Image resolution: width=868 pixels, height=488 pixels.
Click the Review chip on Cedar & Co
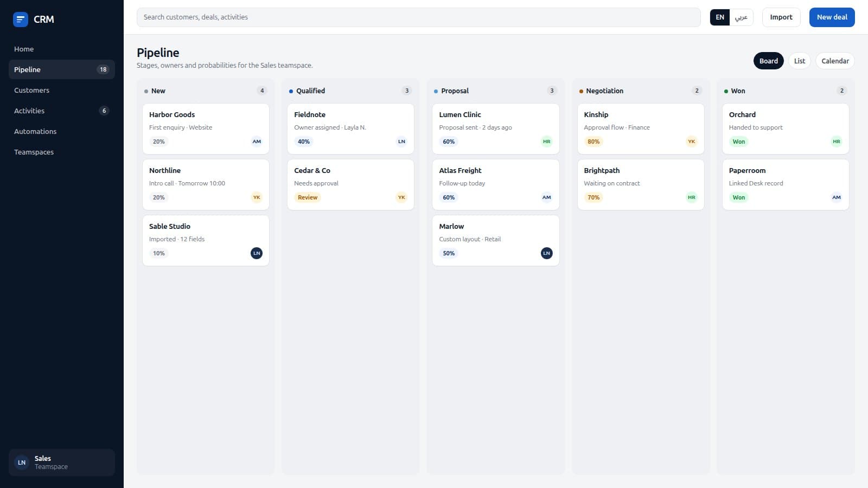(308, 197)
